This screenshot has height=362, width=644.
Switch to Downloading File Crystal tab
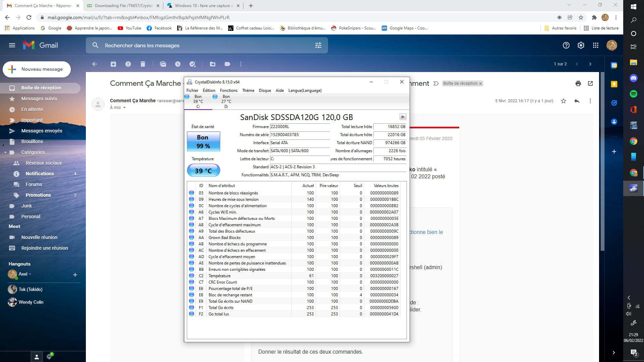click(123, 6)
